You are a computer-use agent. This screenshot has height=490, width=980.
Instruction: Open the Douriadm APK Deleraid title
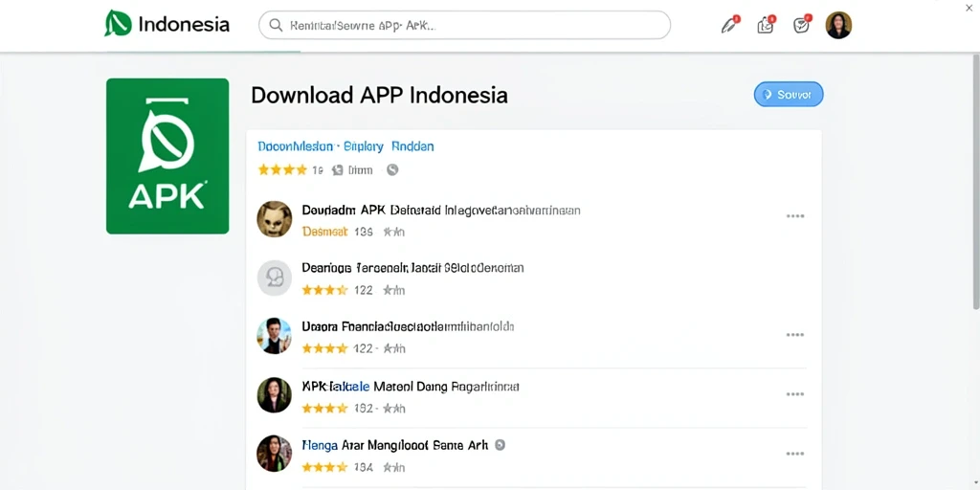441,210
